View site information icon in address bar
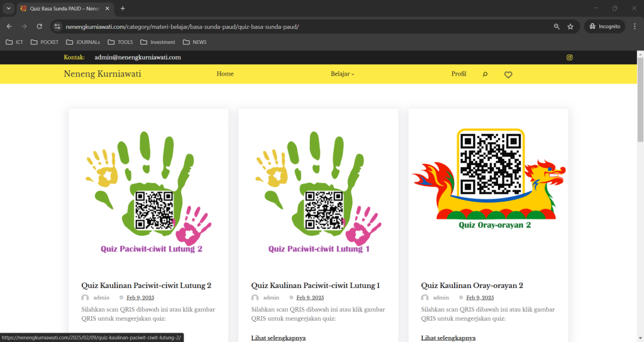The image size is (644, 342). [57, 26]
